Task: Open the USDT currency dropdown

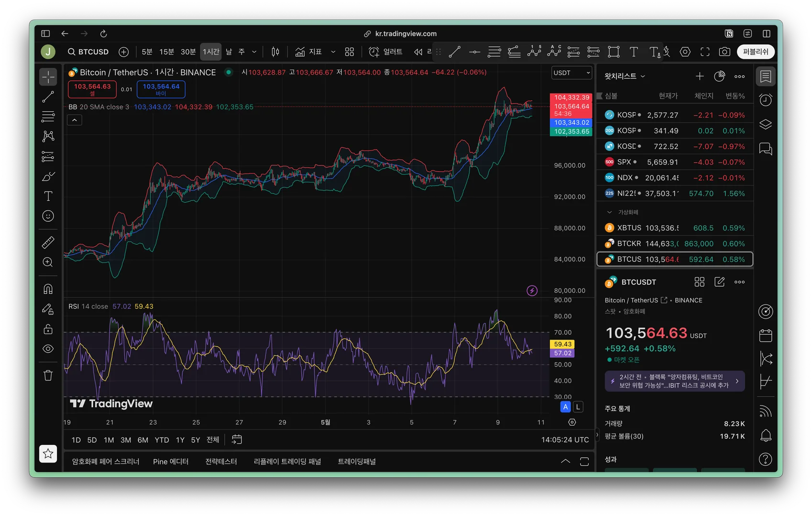Action: 571,73
